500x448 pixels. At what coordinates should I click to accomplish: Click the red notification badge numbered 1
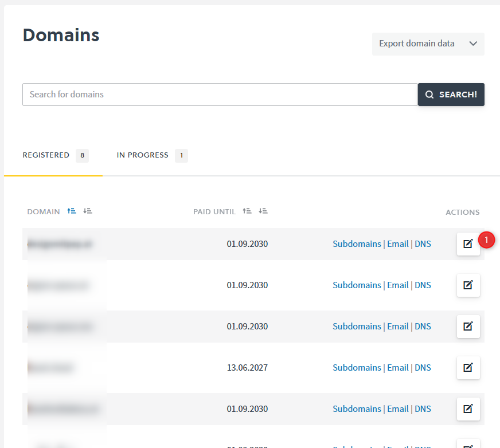[x=486, y=239]
